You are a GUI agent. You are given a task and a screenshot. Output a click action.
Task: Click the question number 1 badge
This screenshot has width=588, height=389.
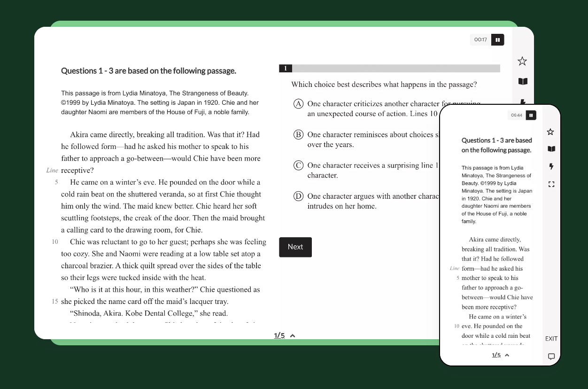tap(286, 69)
